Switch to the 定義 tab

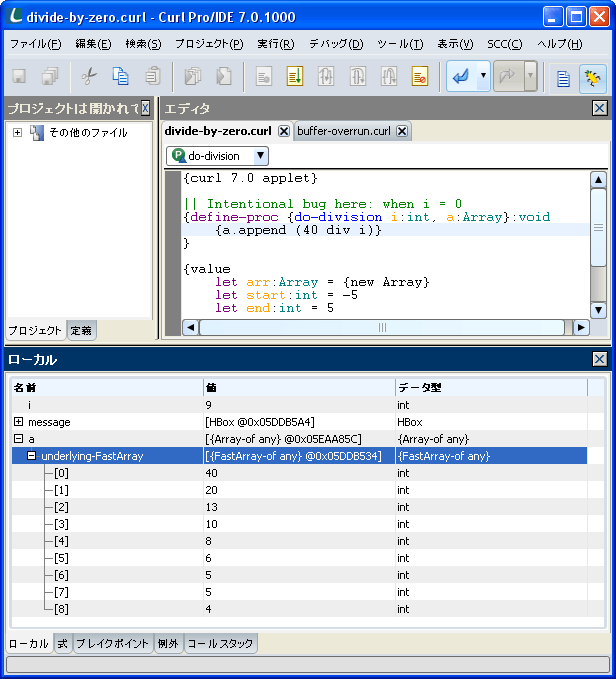81,331
